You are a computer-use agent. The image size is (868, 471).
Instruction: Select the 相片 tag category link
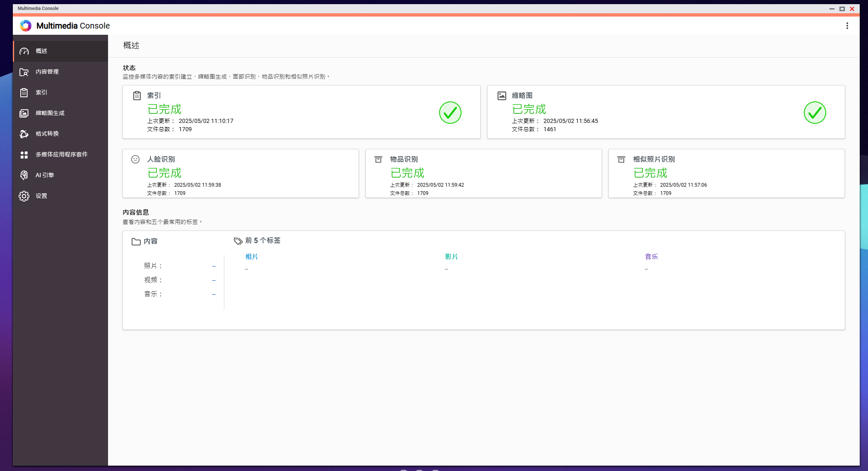251,257
